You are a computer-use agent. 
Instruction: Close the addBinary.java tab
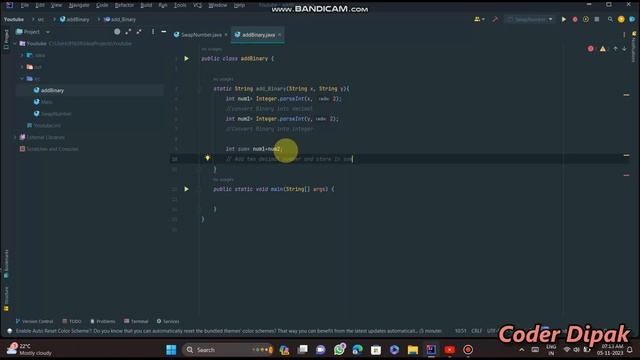tap(280, 35)
